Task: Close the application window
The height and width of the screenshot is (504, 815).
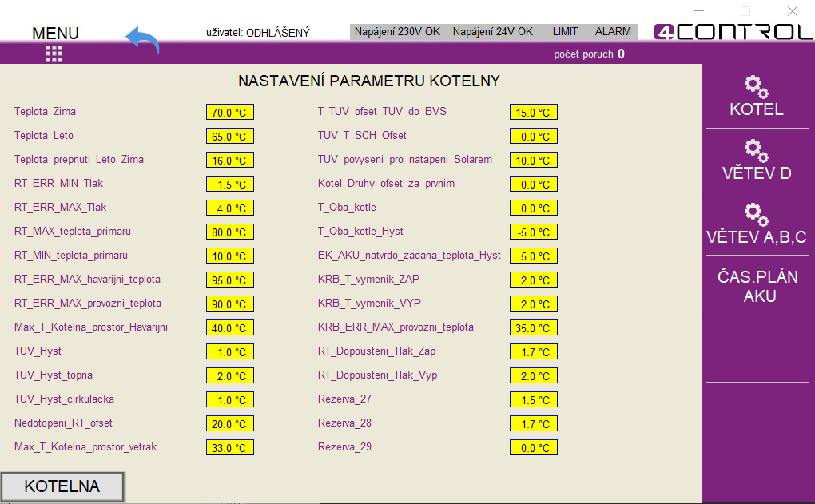Action: tap(792, 11)
